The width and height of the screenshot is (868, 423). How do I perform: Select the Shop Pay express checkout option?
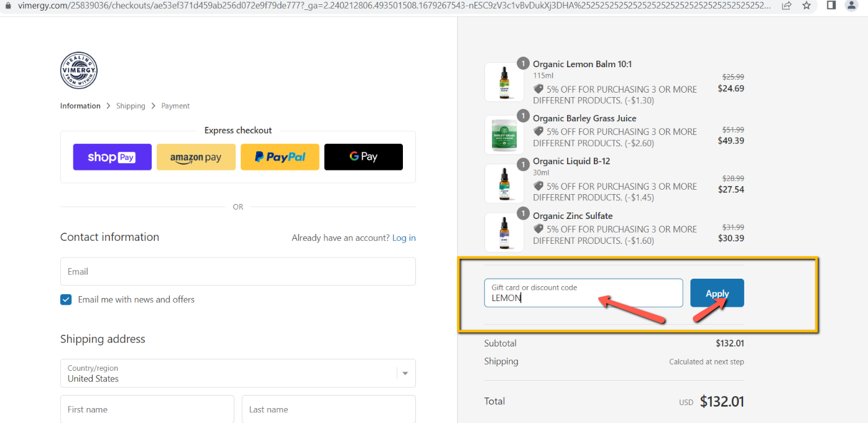[112, 157]
